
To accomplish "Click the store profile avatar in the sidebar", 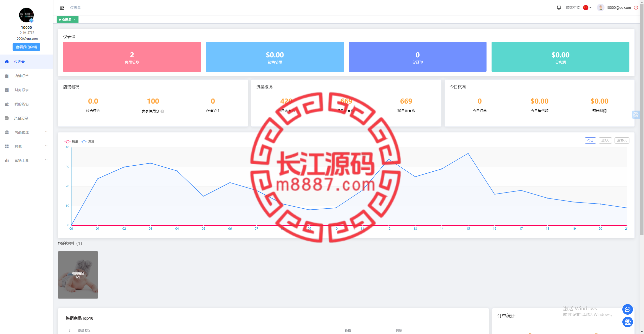I will point(26,15).
